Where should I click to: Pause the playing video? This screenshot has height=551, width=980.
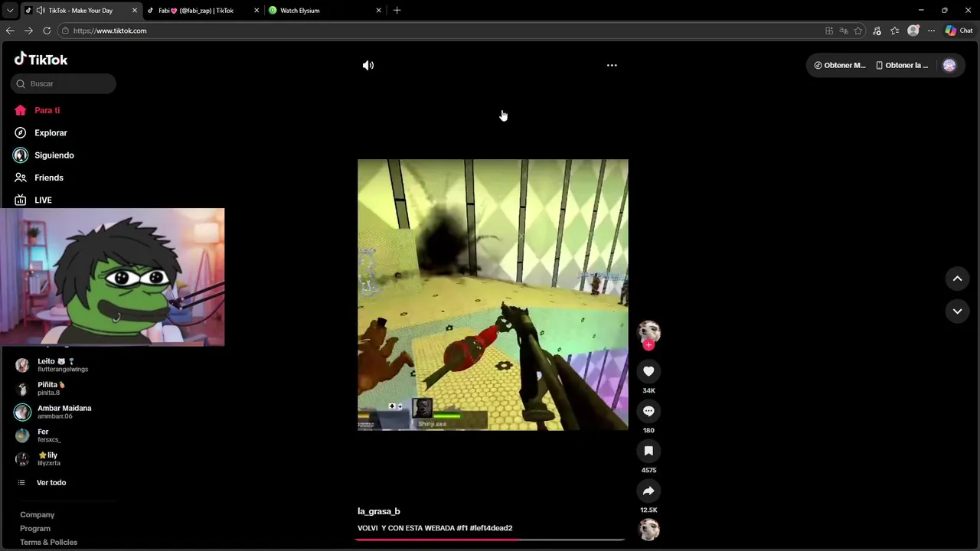[493, 295]
